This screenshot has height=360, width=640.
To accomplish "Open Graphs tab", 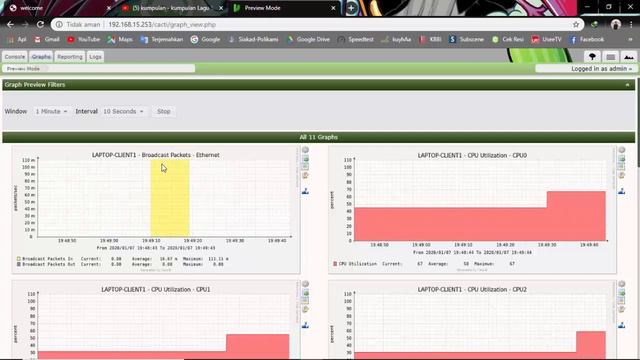I will pos(41,57).
